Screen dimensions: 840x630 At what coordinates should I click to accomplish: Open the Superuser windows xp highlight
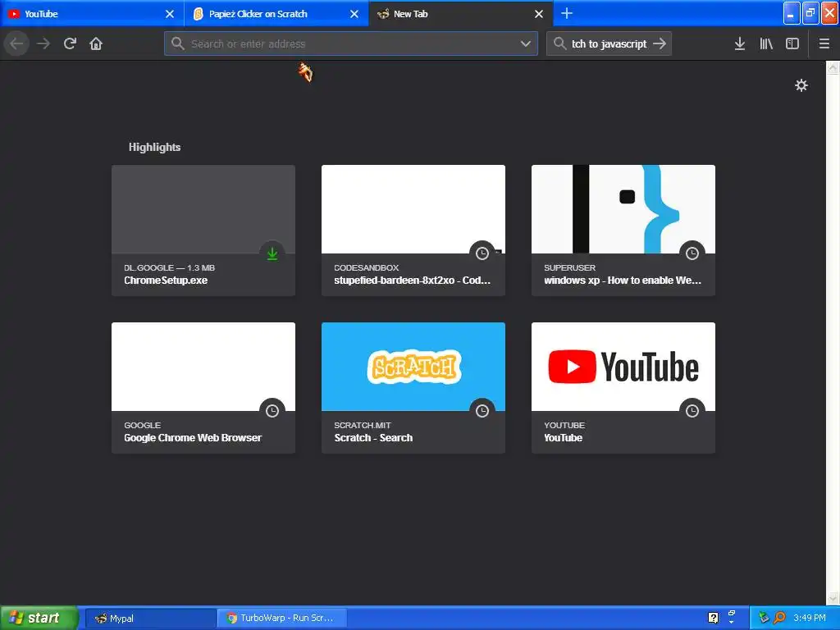[623, 231]
